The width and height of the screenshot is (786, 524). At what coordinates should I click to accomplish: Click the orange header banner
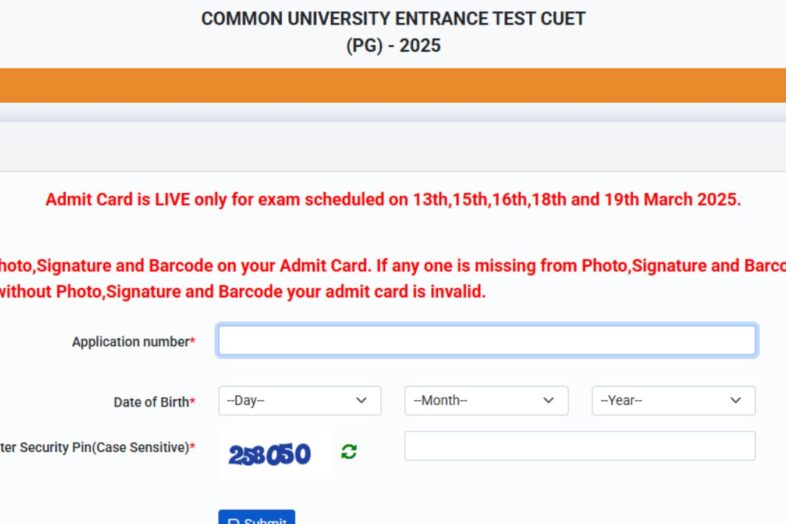(393, 85)
